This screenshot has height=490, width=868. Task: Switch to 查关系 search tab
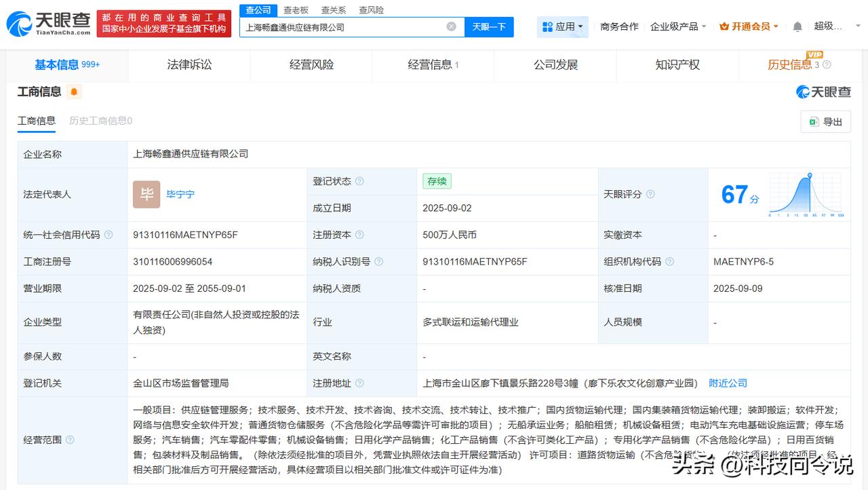tap(333, 10)
